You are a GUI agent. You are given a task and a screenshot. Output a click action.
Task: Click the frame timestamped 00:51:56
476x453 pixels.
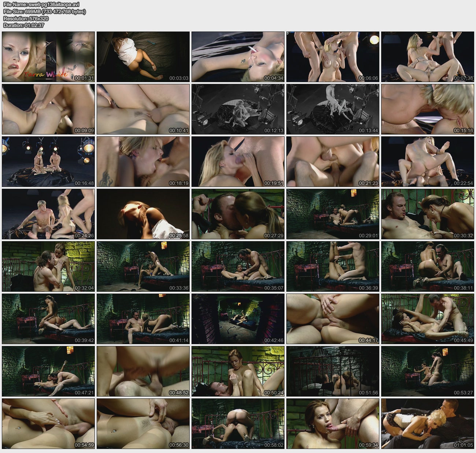pyautogui.click(x=332, y=371)
